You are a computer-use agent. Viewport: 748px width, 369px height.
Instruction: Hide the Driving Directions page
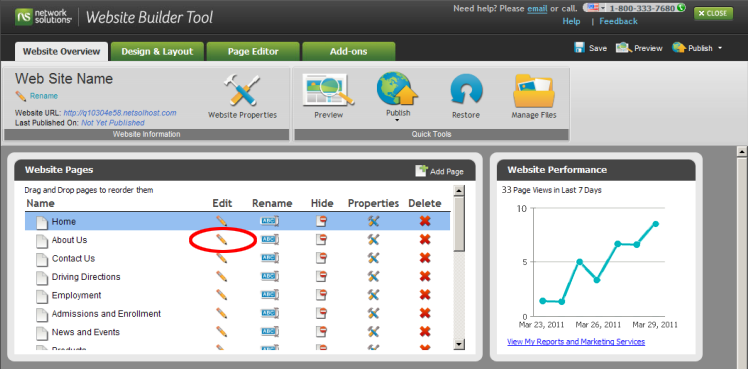point(322,277)
